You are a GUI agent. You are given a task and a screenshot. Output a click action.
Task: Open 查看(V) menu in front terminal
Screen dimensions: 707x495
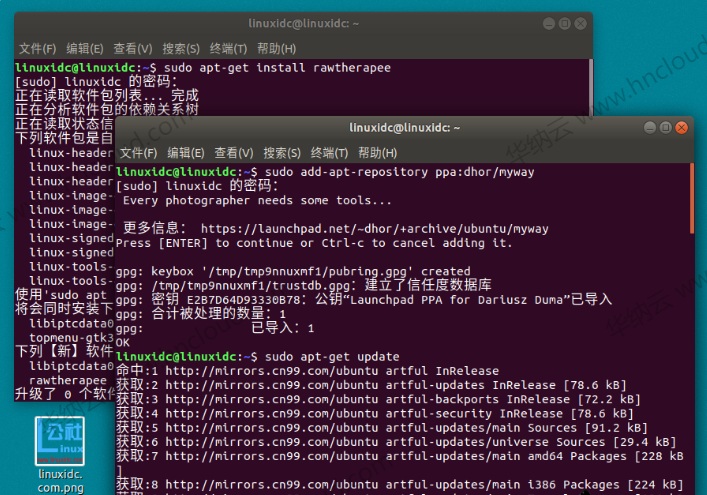click(x=234, y=153)
